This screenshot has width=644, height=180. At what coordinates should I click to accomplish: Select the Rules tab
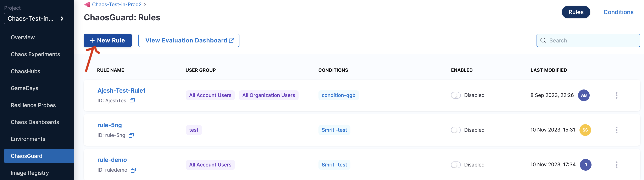click(576, 12)
